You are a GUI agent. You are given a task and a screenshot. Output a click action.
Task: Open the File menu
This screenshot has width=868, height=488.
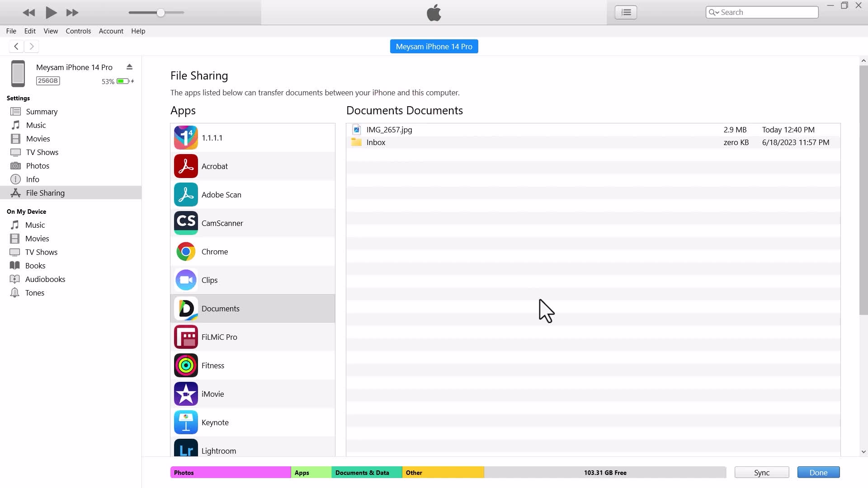[11, 31]
